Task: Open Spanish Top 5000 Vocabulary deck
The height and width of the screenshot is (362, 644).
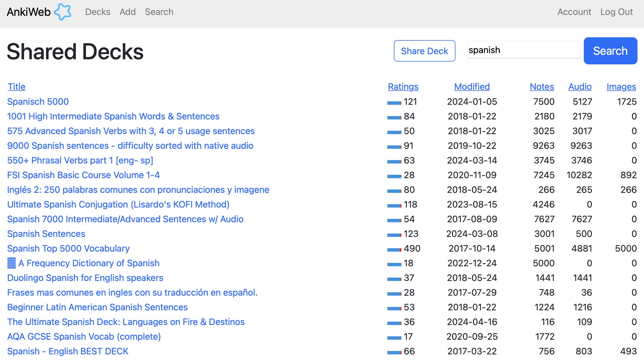Action: [68, 248]
